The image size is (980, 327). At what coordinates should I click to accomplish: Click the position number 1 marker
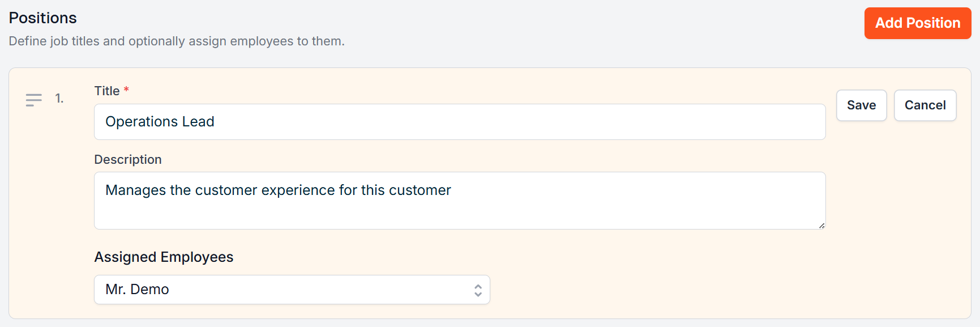pyautogui.click(x=59, y=99)
